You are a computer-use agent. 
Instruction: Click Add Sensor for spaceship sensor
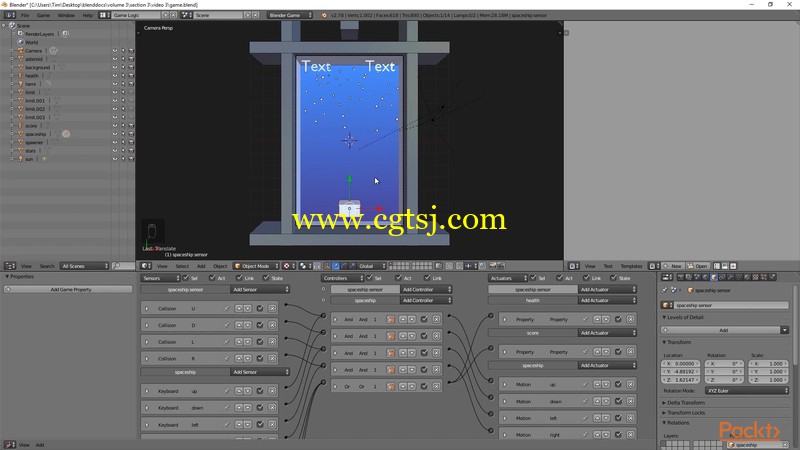point(260,289)
